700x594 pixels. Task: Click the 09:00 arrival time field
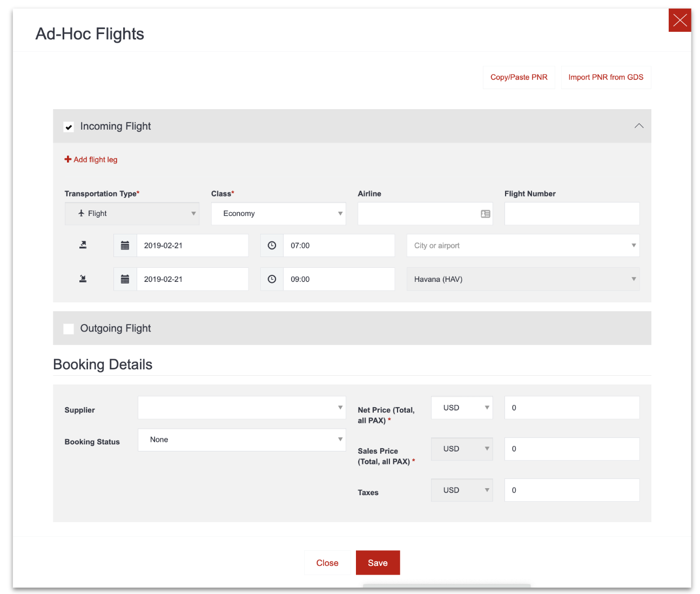[339, 279]
